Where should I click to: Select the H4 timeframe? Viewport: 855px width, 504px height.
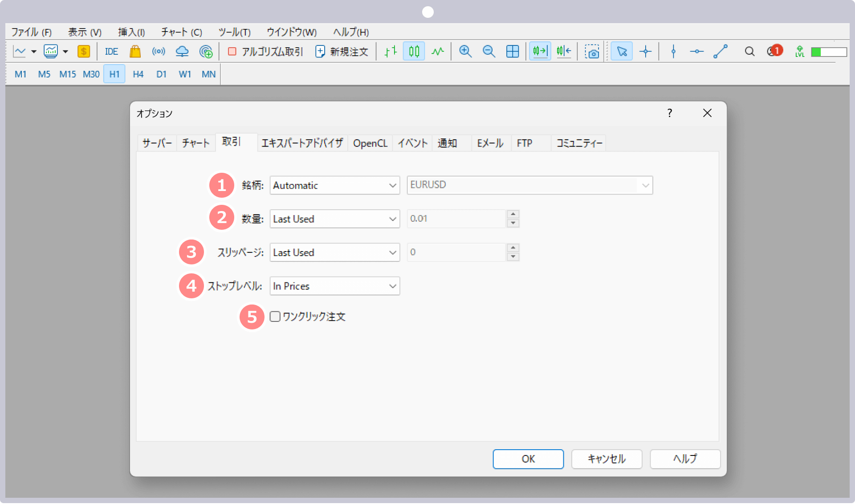point(138,74)
